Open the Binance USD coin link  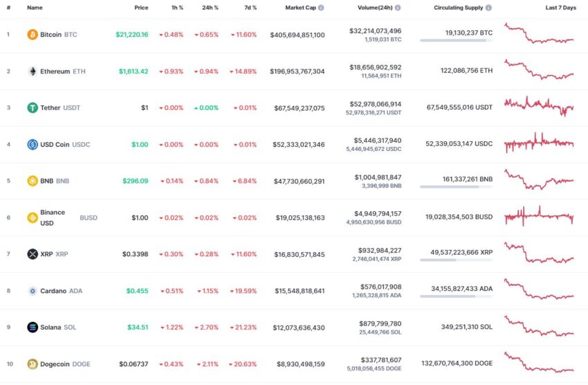coord(68,217)
